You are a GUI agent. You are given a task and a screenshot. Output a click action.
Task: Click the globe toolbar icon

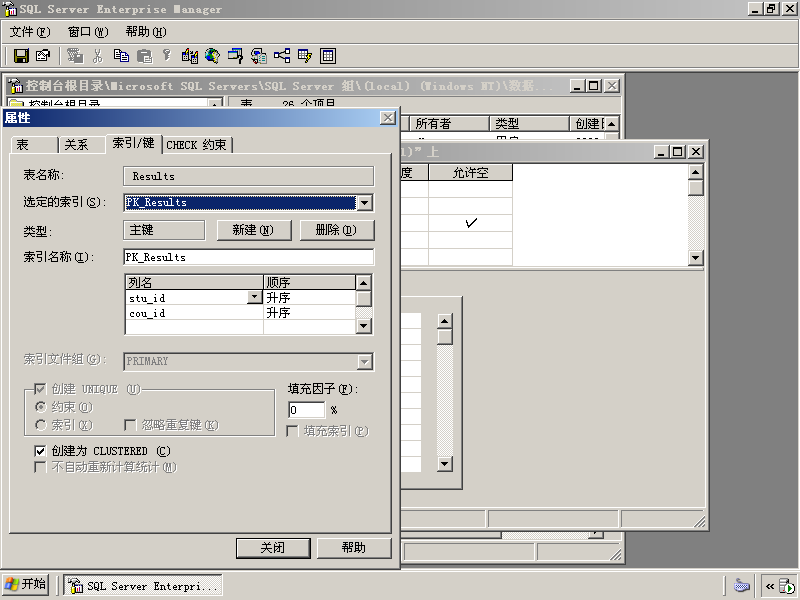tap(212, 56)
